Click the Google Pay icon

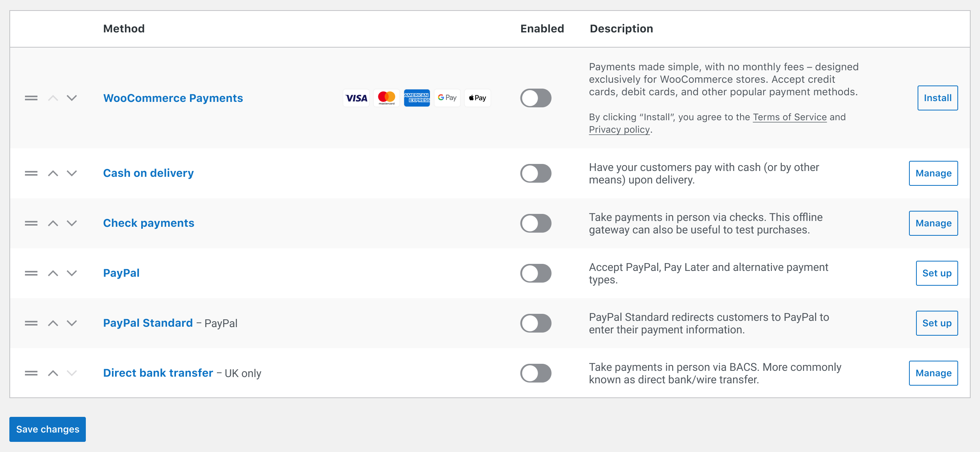pos(447,98)
